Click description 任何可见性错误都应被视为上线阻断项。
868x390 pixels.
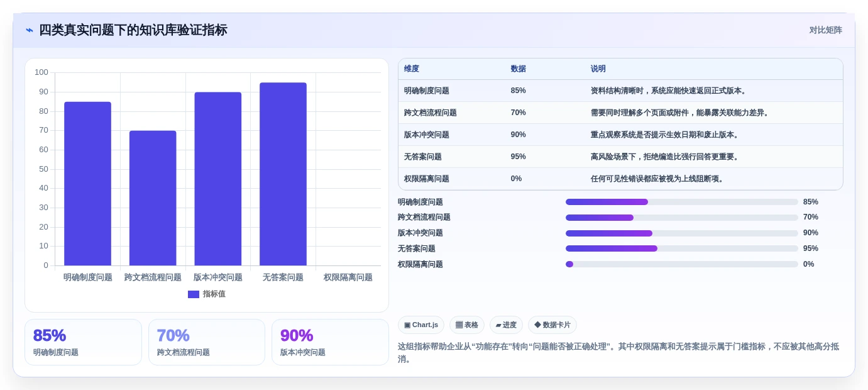[x=658, y=179]
